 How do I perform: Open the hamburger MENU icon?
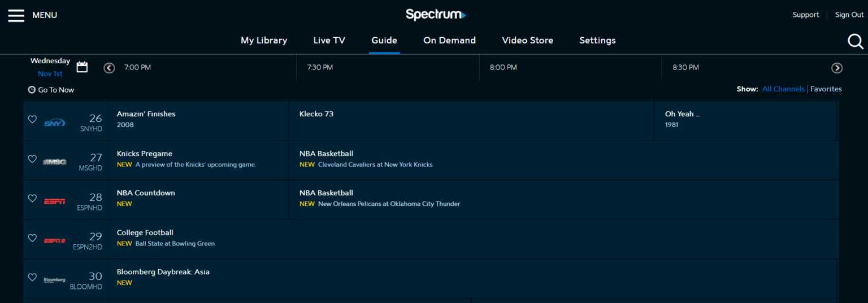[x=16, y=15]
